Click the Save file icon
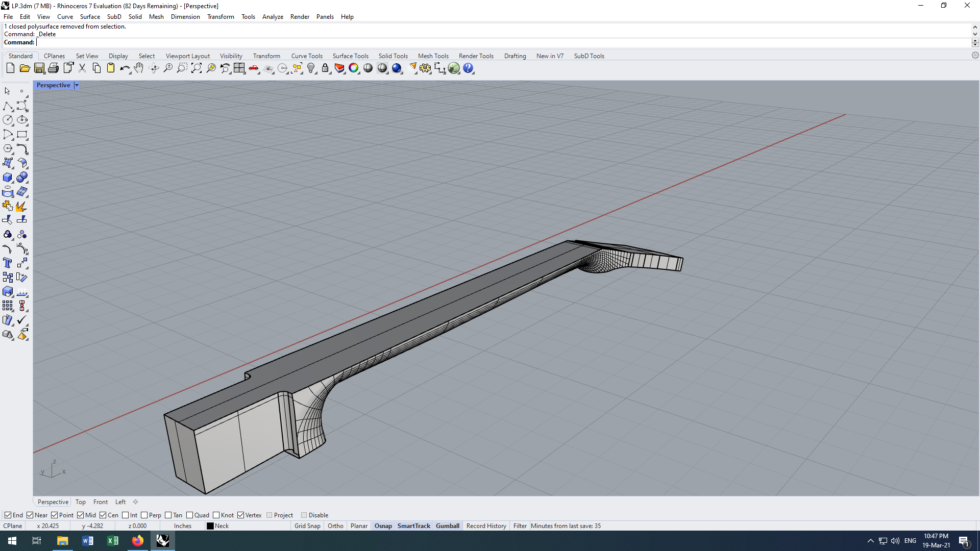Screen dimensions: 980x551 pos(39,68)
